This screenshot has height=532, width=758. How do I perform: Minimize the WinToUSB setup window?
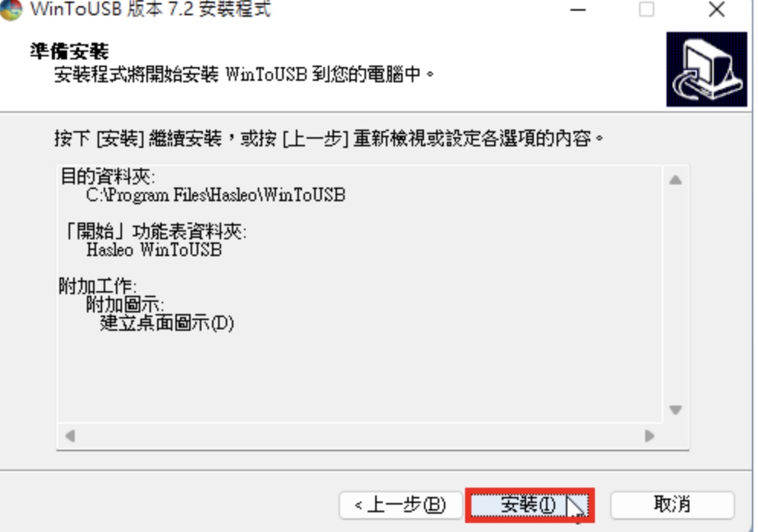578,10
